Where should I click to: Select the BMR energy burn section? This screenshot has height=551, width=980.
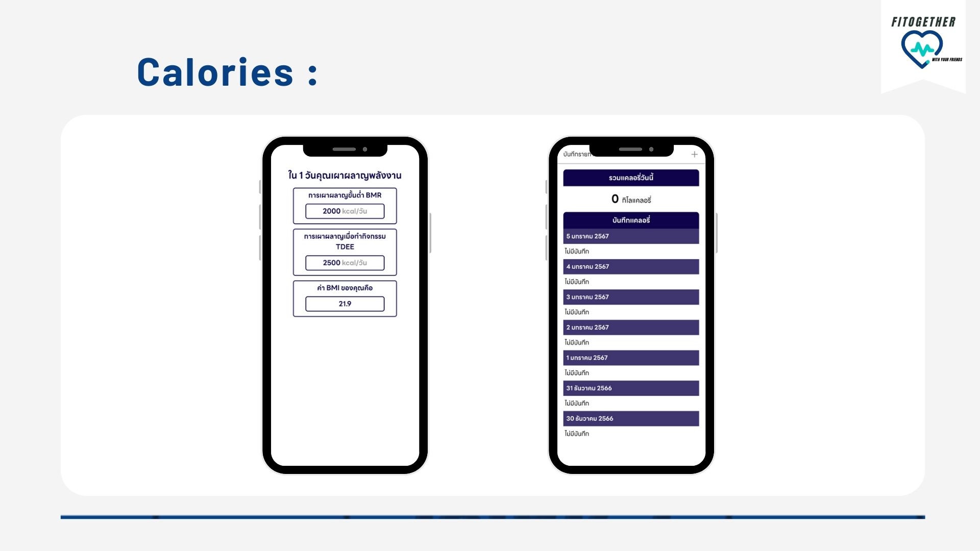tap(345, 203)
